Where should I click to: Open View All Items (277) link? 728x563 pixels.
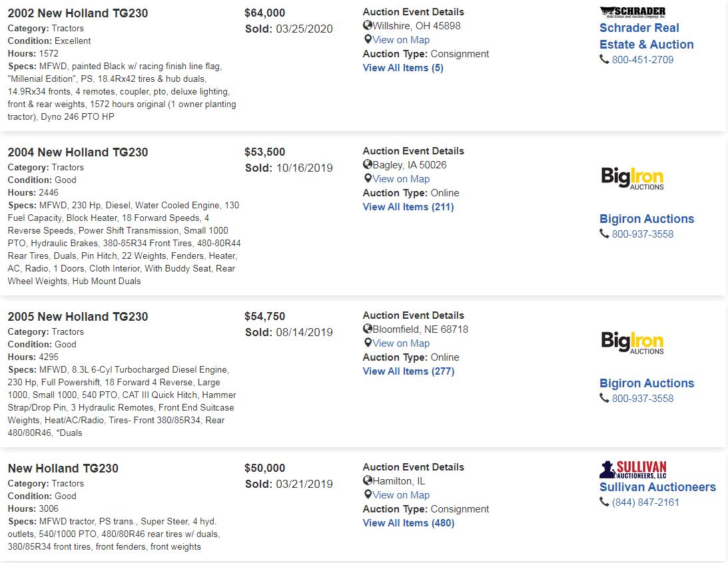[408, 371]
